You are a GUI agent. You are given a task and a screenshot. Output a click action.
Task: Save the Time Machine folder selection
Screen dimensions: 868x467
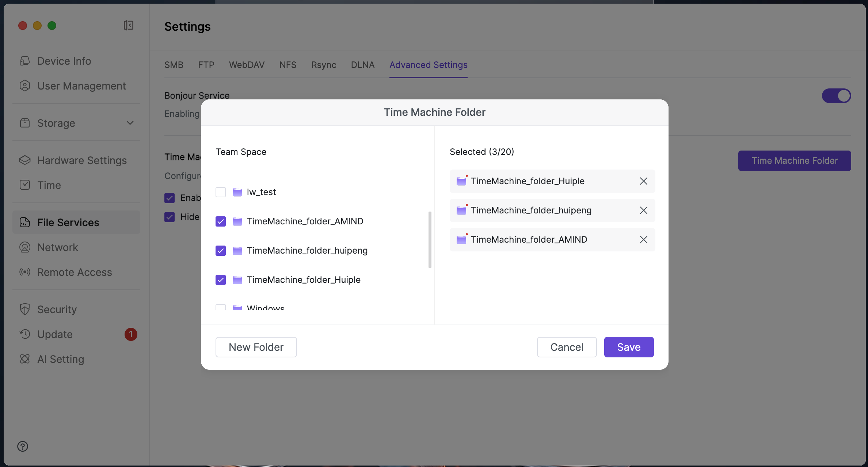tap(629, 347)
